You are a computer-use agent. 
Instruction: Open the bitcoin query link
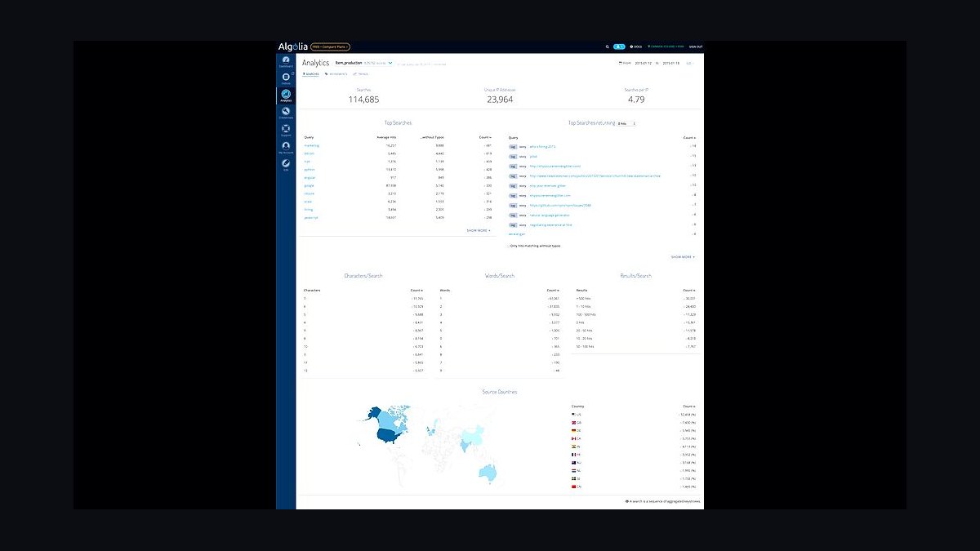tap(309, 153)
